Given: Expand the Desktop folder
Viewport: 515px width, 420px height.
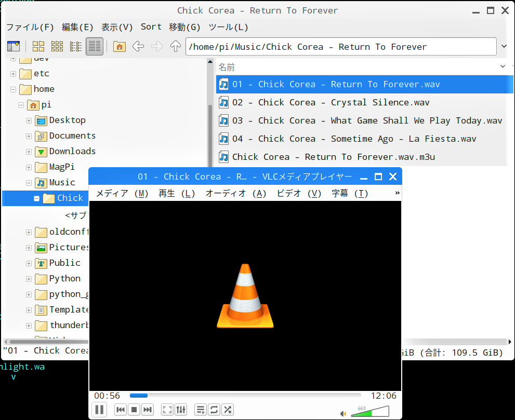Looking at the screenshot, I should coord(29,121).
